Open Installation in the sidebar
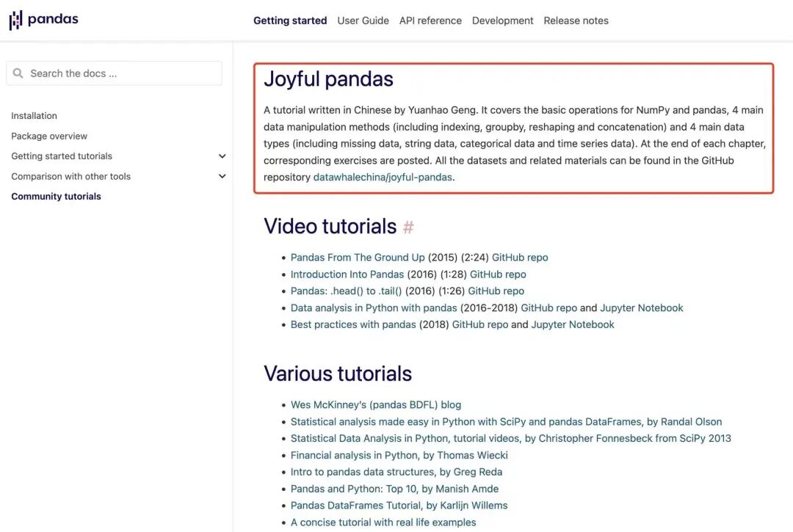Image resolution: width=793 pixels, height=532 pixels. tap(34, 116)
